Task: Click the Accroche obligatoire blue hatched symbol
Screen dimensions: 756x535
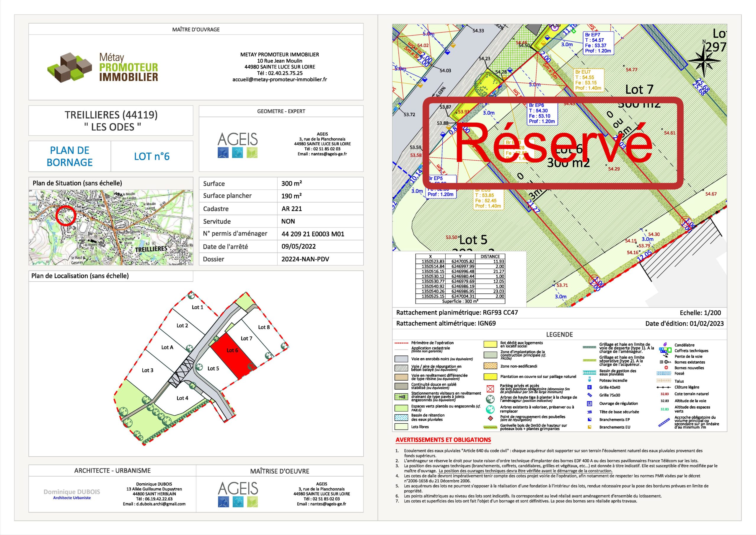Action: point(664,423)
